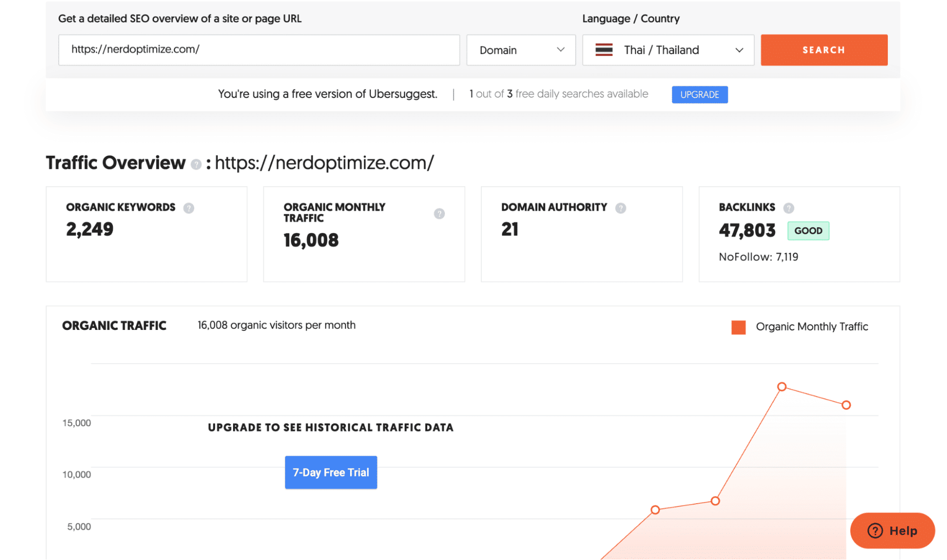This screenshot has height=560, width=947.
Task: Click the 5,000 axis label
Action: coord(79,526)
